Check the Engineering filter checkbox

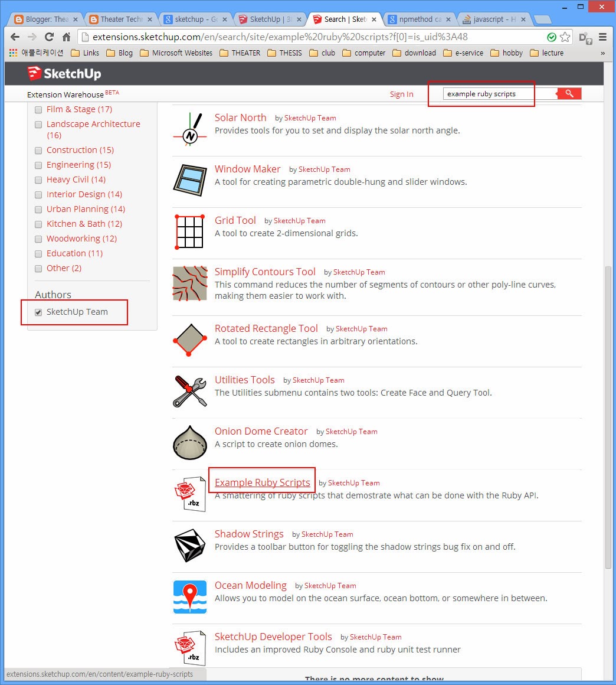pyautogui.click(x=38, y=165)
